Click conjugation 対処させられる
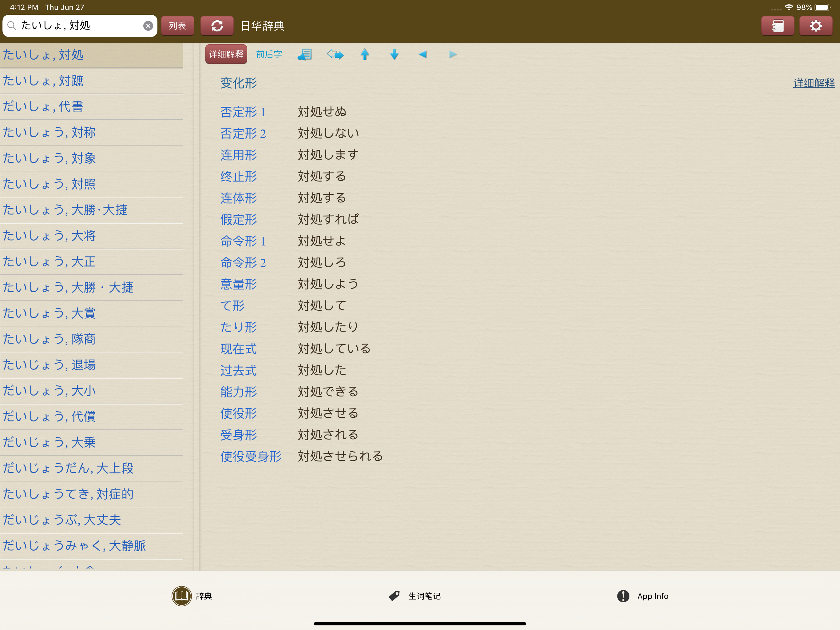Viewport: 840px width, 630px height. (x=340, y=456)
